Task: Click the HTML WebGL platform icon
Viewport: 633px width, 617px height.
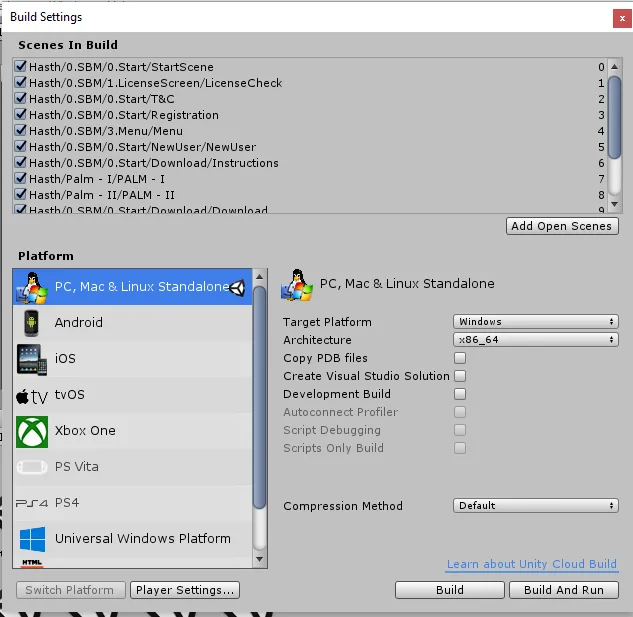Action: 32,563
